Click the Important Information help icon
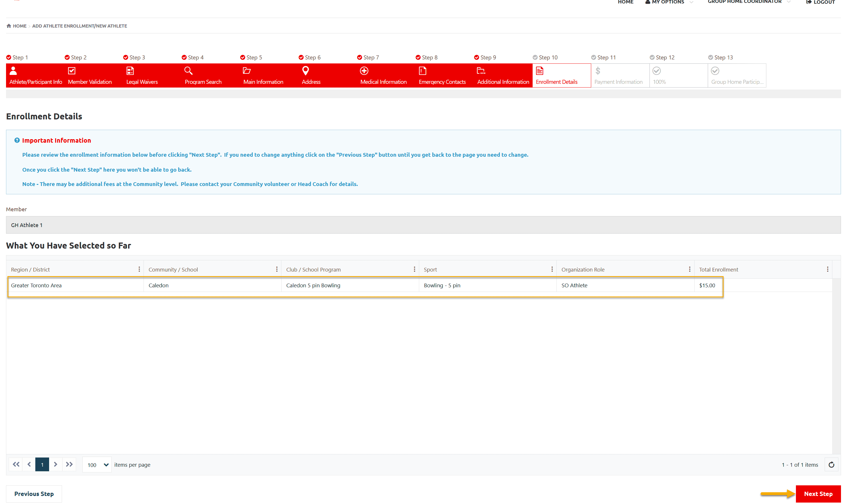843x504 pixels. click(x=17, y=140)
